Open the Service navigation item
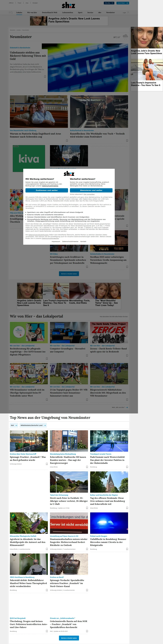 [90, 12]
